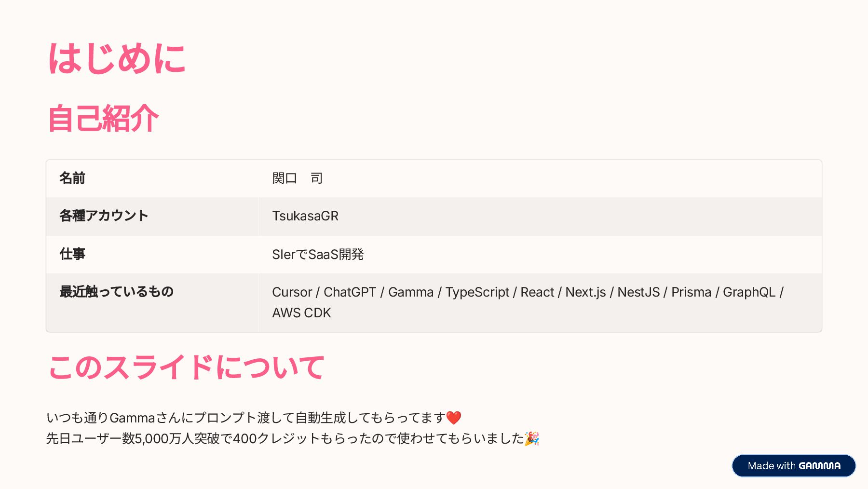Viewport: 868px width, 489px height.
Task: Click the 名前 table label cell
Action: (72, 178)
